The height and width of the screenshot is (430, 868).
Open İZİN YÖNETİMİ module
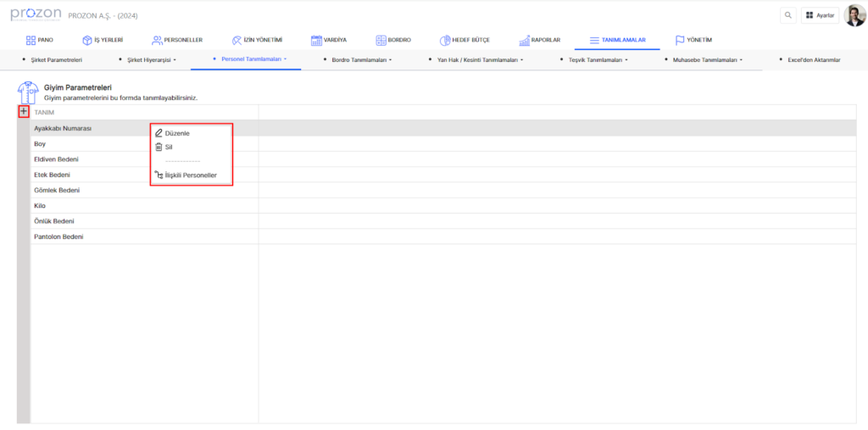click(x=256, y=40)
